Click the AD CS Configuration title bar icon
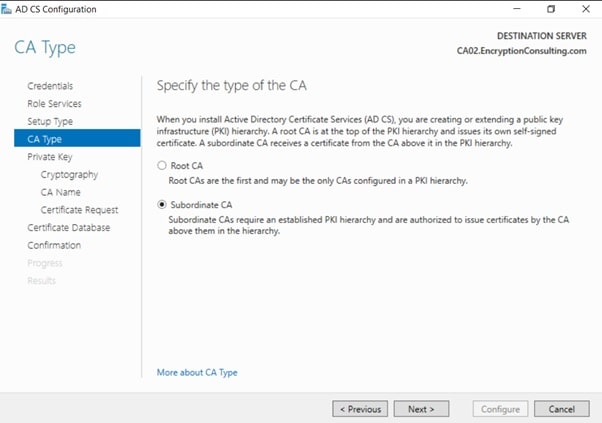602x423 pixels. [x=10, y=9]
